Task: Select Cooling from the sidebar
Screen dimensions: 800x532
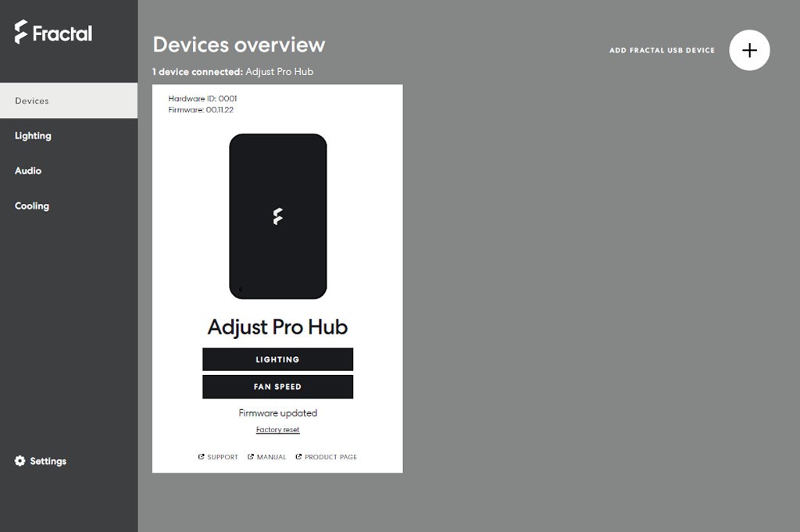Action: click(x=31, y=206)
